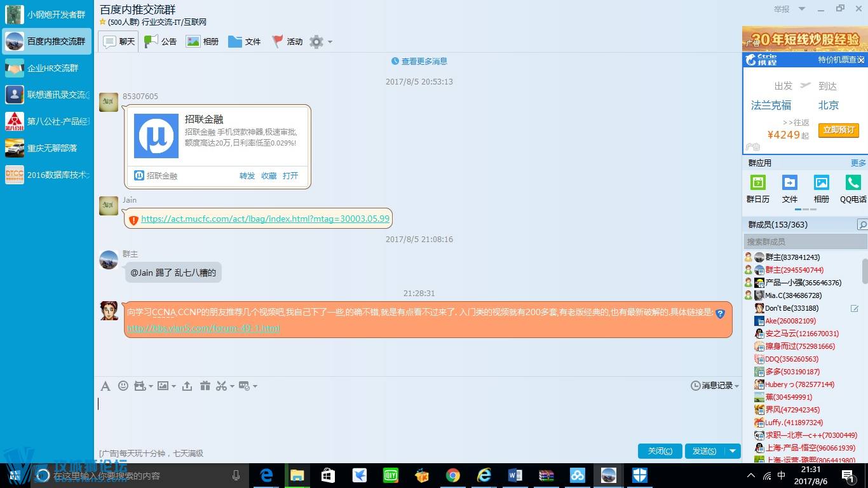Click 立即预订 on the Ctrip ad

tap(839, 130)
